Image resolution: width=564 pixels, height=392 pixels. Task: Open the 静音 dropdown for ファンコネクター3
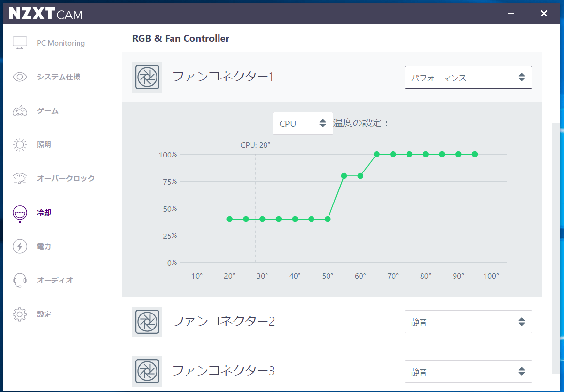click(x=468, y=372)
